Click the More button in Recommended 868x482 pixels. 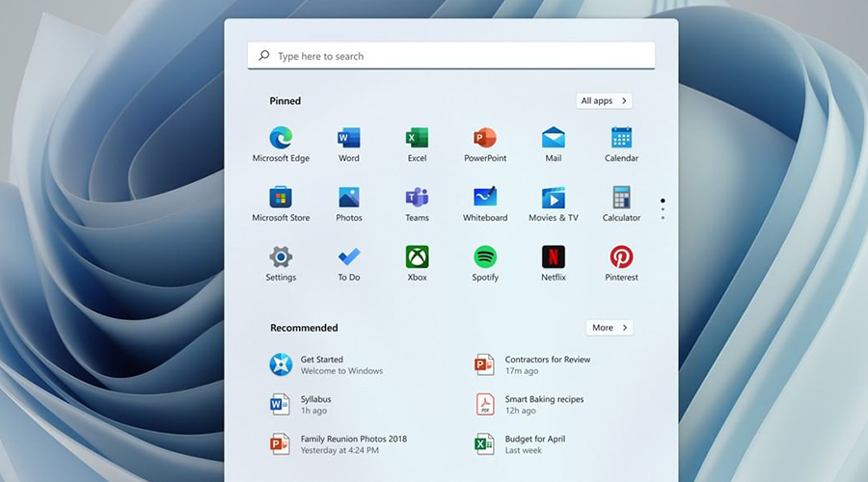[609, 328]
